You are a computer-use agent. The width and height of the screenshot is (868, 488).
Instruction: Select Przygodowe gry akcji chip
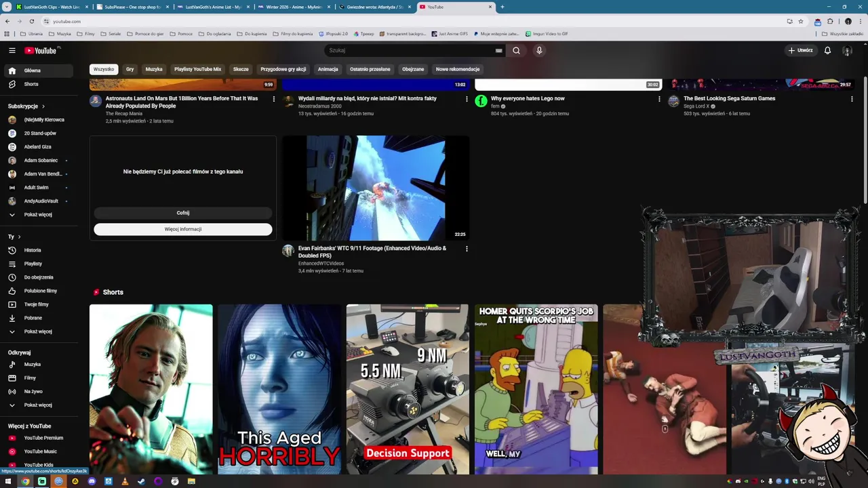(x=283, y=69)
